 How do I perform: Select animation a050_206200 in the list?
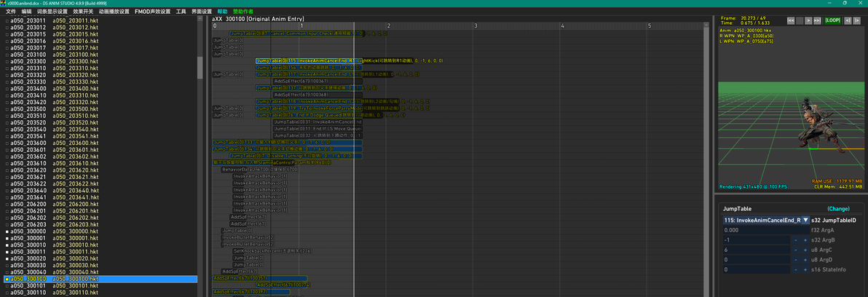(x=100, y=204)
